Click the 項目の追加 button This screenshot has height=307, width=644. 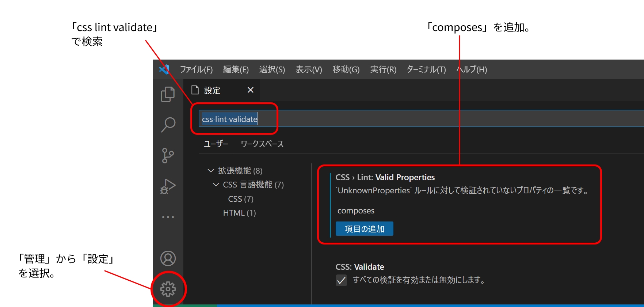[x=364, y=229]
